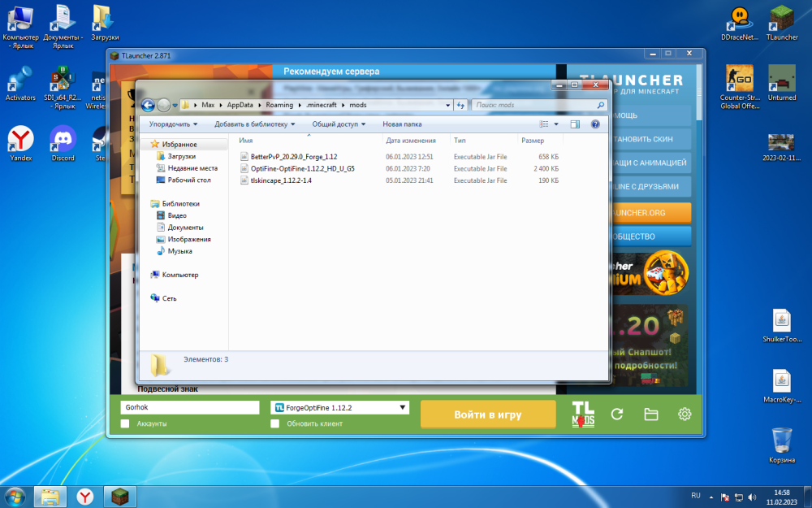Change view with the view icon

coord(544,124)
